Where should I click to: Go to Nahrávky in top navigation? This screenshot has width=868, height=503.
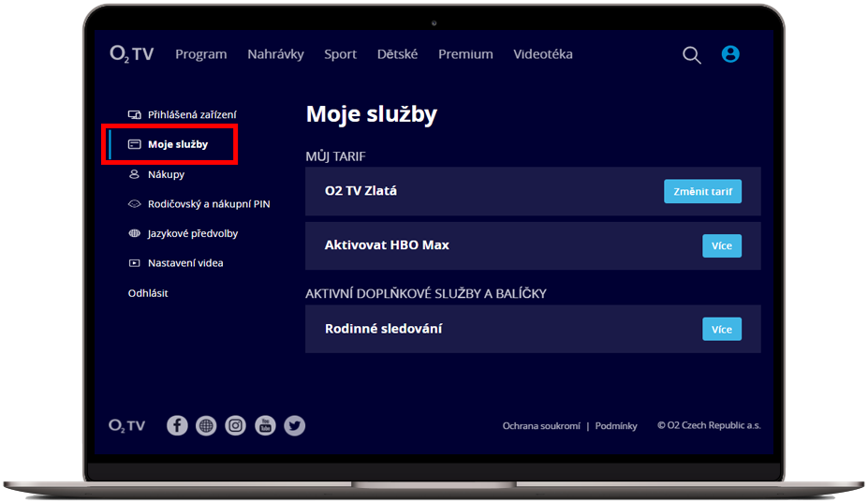(x=275, y=54)
